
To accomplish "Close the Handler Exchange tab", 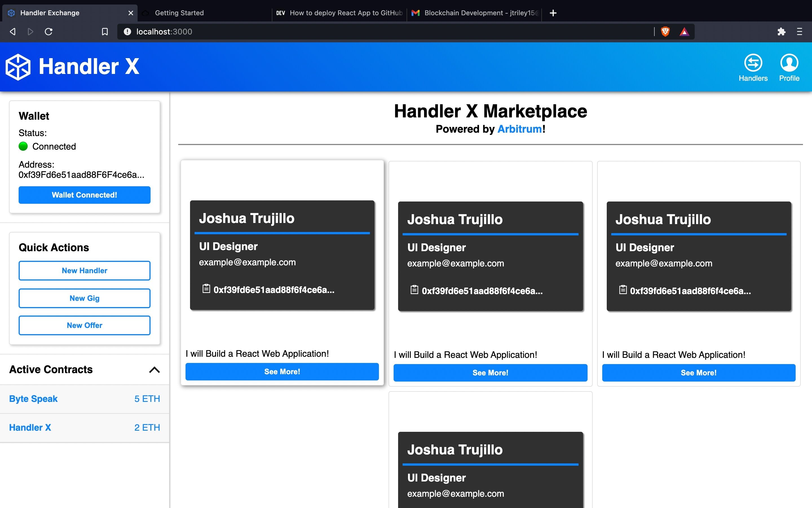I will (x=131, y=13).
